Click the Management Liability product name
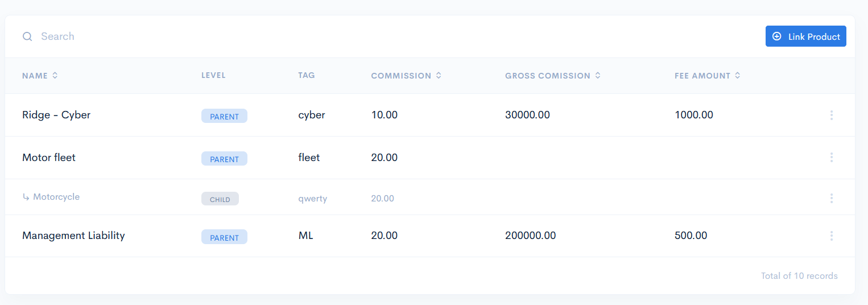Screen dimensions: 868x305 click(73, 236)
